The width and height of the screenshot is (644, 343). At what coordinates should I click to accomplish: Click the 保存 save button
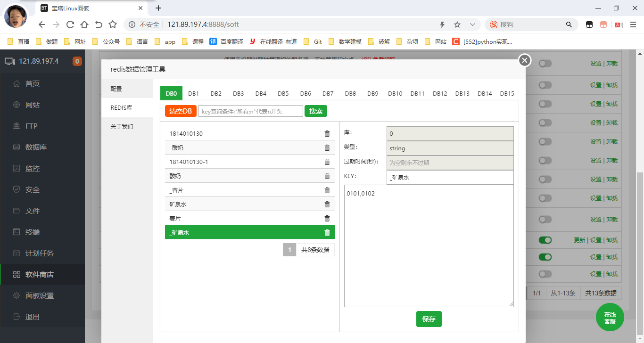pyautogui.click(x=429, y=319)
